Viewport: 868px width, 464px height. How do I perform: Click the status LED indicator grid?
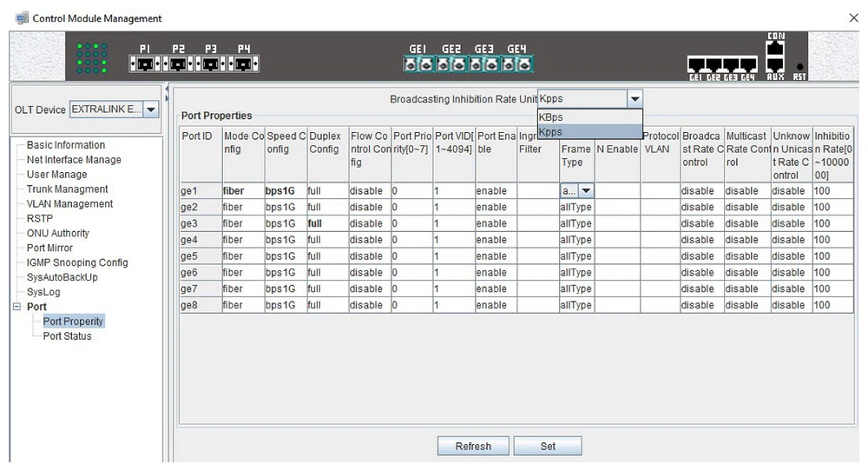pos(93,57)
